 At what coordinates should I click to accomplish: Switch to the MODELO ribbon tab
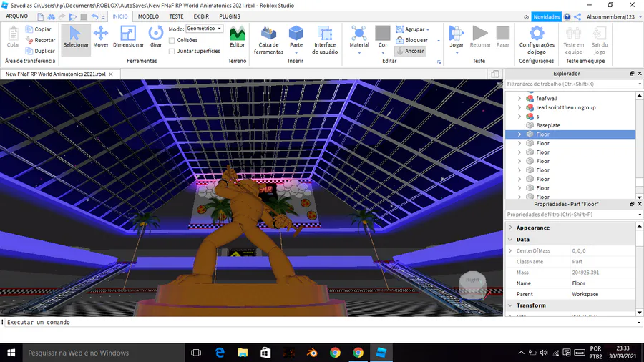tap(148, 16)
